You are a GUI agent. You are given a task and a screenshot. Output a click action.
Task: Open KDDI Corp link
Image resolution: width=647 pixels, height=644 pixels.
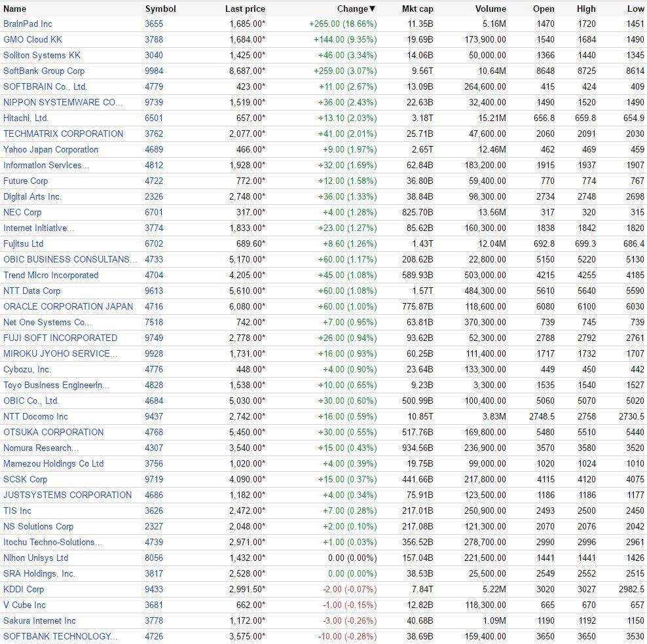[24, 589]
